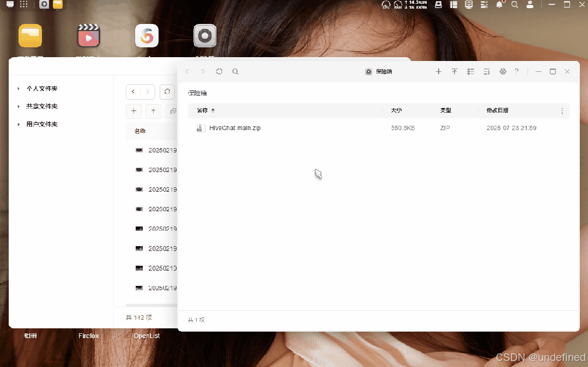Image resolution: width=588 pixels, height=367 pixels.
Task: Select 共享文件夹 tree item
Action: tap(41, 107)
